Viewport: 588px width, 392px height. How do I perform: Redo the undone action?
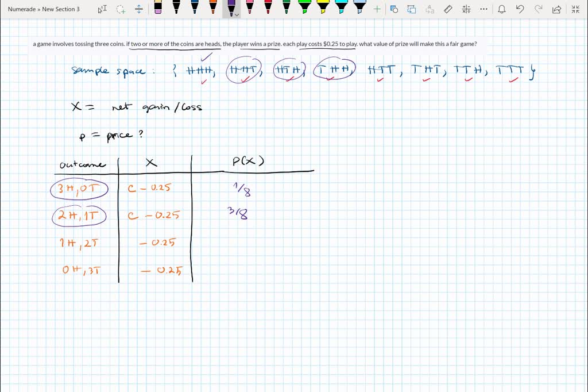pyautogui.click(x=538, y=9)
